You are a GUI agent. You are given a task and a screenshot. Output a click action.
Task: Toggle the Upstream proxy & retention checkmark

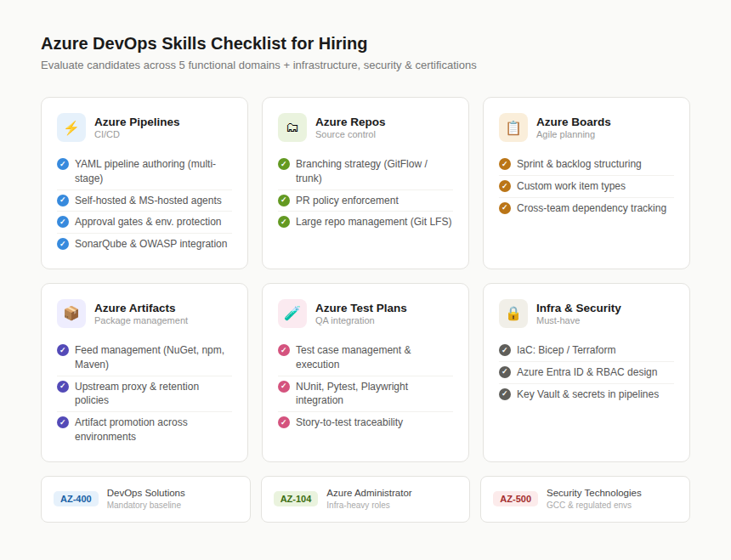click(63, 387)
